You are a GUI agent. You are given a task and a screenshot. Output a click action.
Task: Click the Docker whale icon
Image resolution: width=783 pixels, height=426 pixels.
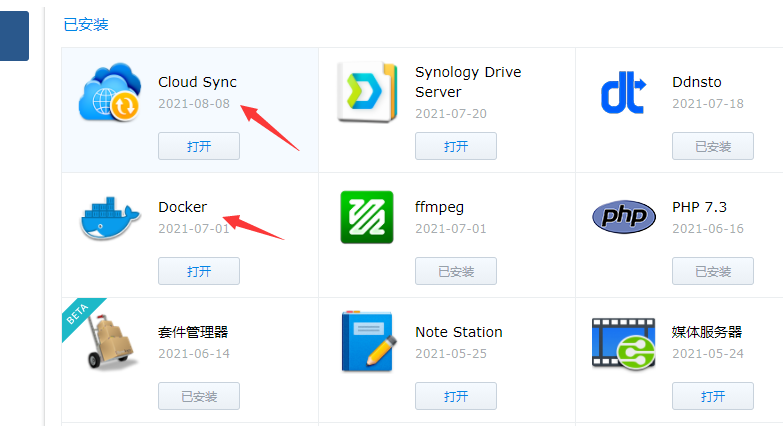tap(110, 218)
